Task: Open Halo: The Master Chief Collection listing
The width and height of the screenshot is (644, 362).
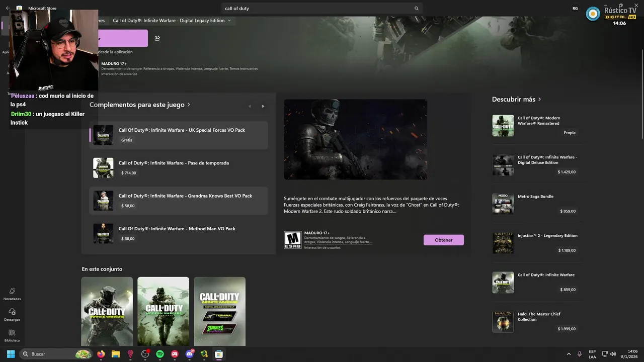Action: 536,321
